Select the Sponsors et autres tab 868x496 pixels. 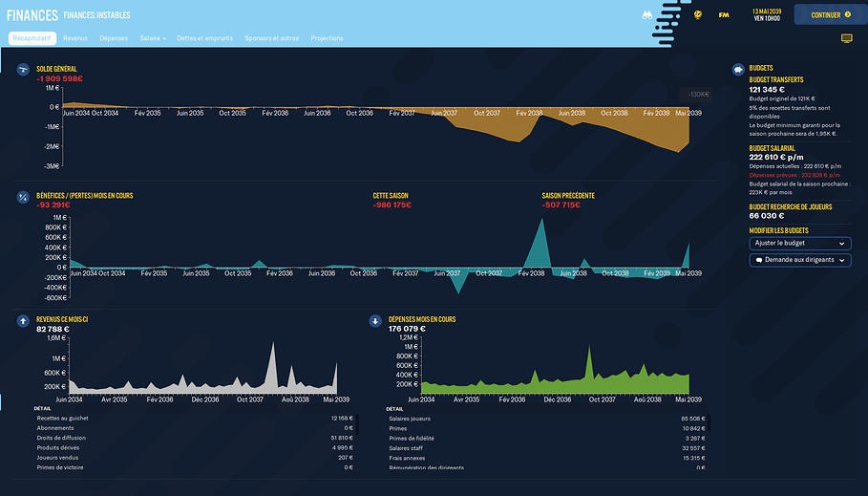272,38
